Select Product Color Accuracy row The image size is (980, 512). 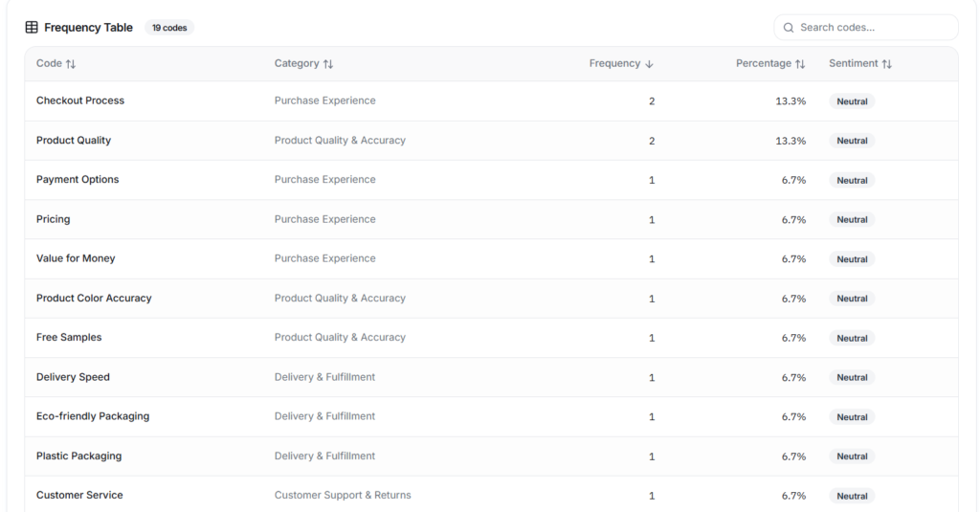(x=94, y=299)
